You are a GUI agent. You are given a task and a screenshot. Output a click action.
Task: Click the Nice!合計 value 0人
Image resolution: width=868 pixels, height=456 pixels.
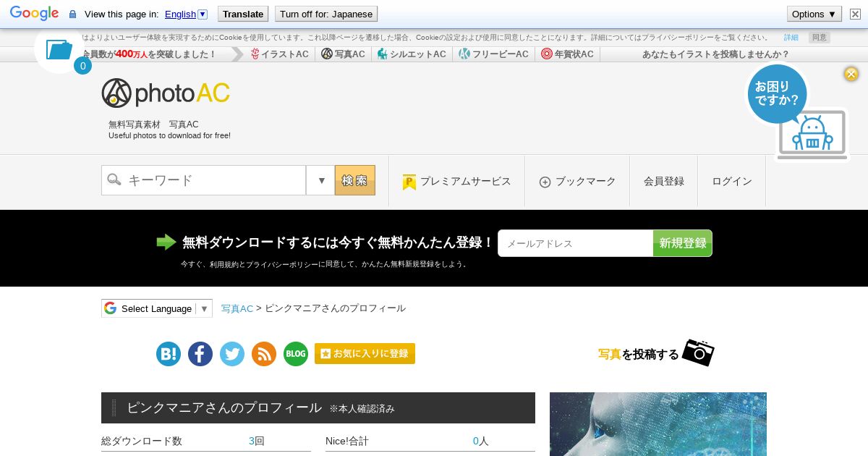click(481, 441)
